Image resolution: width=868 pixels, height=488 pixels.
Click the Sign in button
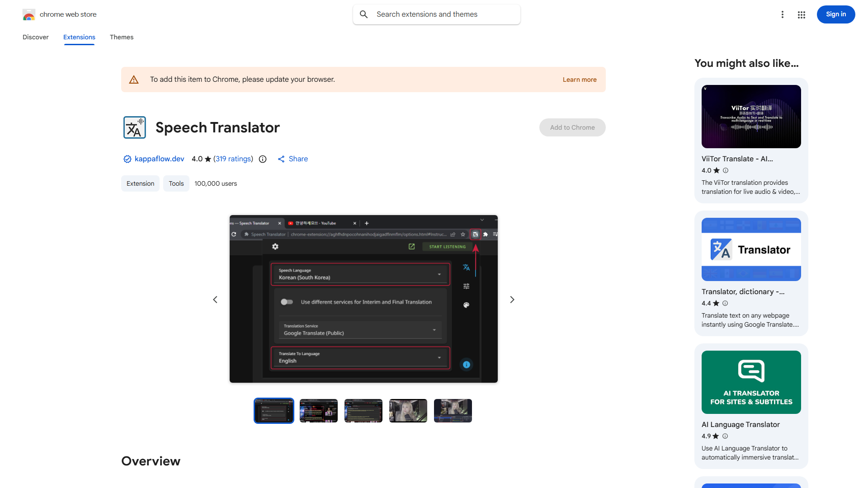835,14
